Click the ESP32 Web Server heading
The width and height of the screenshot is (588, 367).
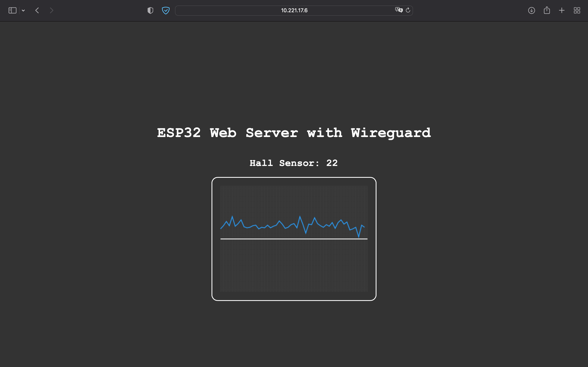click(x=294, y=133)
